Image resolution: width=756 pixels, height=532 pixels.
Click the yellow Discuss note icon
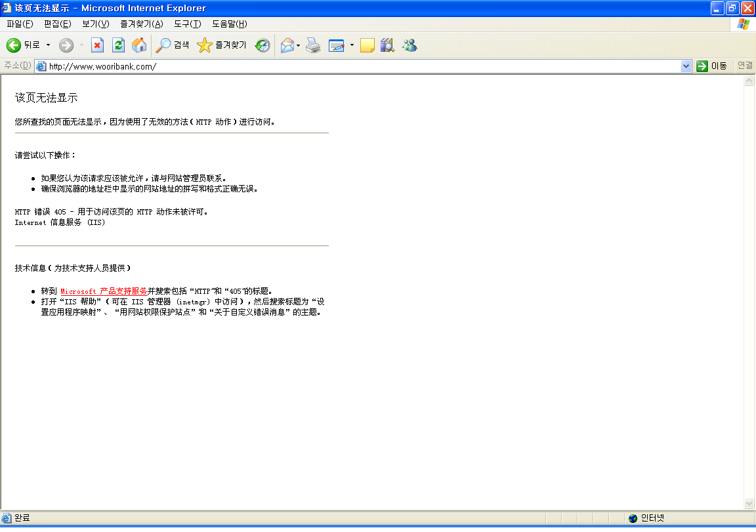[367, 45]
